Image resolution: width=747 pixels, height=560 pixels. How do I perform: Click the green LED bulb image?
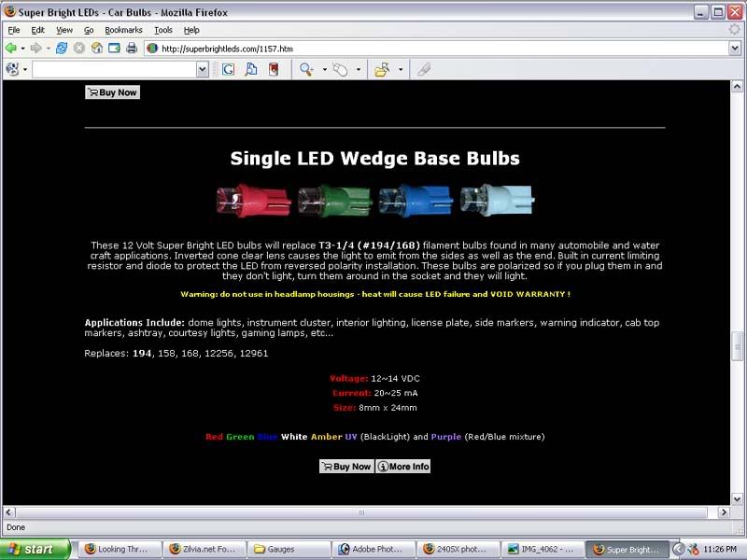[x=335, y=201]
